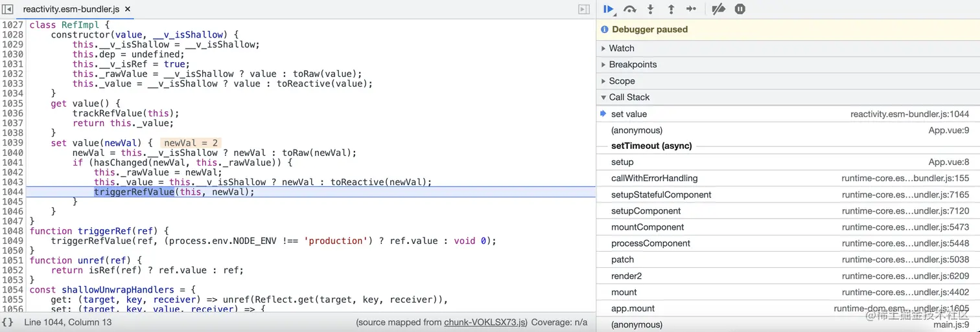
Task: Click 'Line 1044, Column 13' status text
Action: (68, 322)
